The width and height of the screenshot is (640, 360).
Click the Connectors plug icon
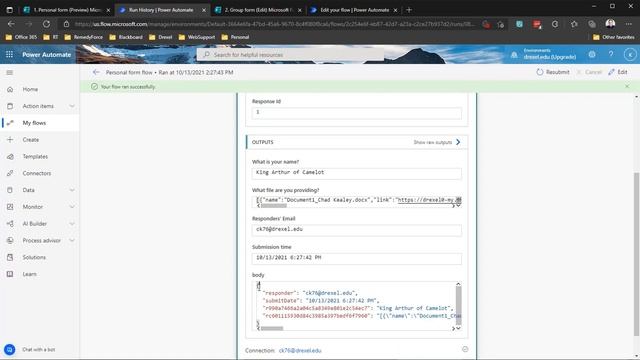click(10, 173)
